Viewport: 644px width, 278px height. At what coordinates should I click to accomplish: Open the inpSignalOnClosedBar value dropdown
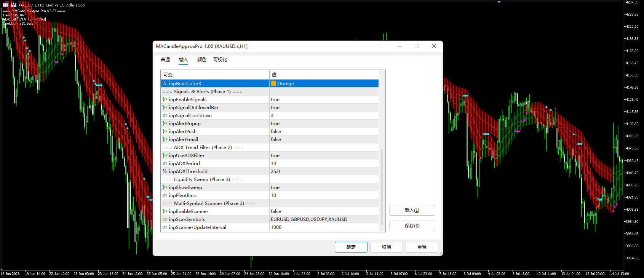[324, 108]
